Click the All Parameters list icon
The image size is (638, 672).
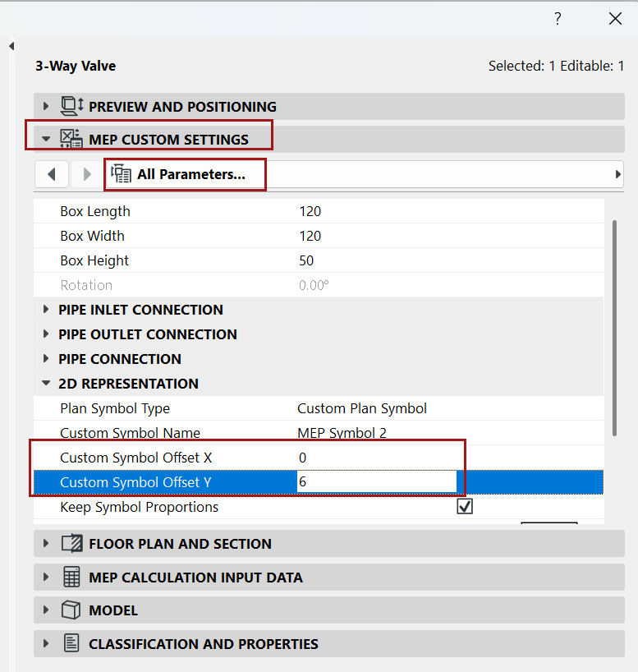point(122,174)
